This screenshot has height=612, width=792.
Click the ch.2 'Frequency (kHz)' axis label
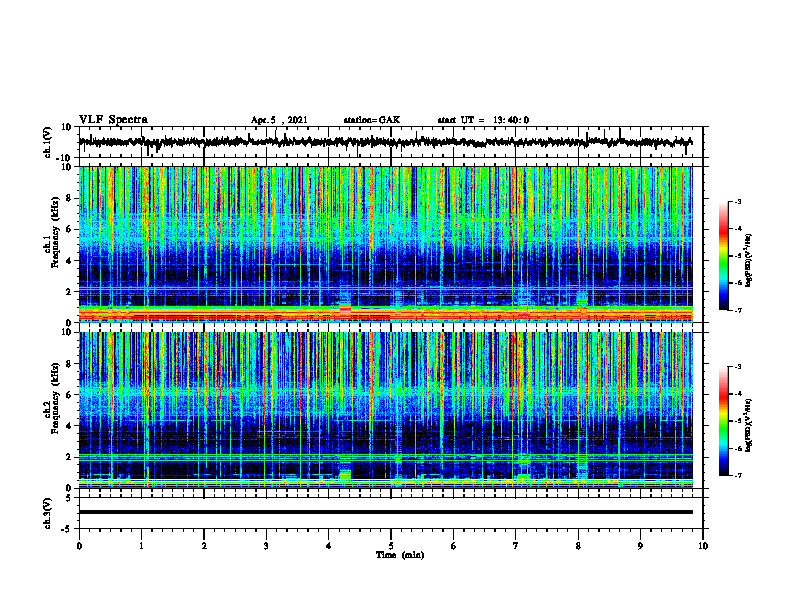(55, 398)
